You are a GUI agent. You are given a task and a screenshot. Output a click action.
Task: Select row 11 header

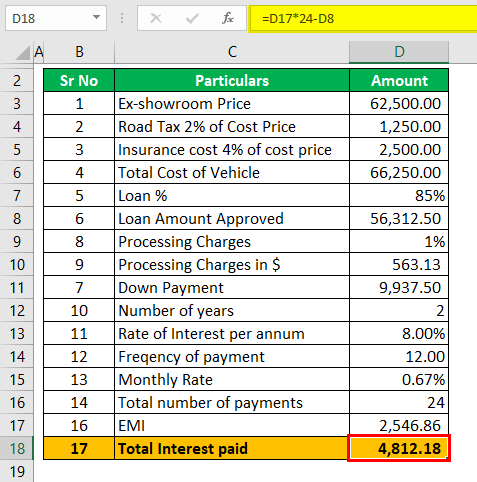tap(17, 288)
